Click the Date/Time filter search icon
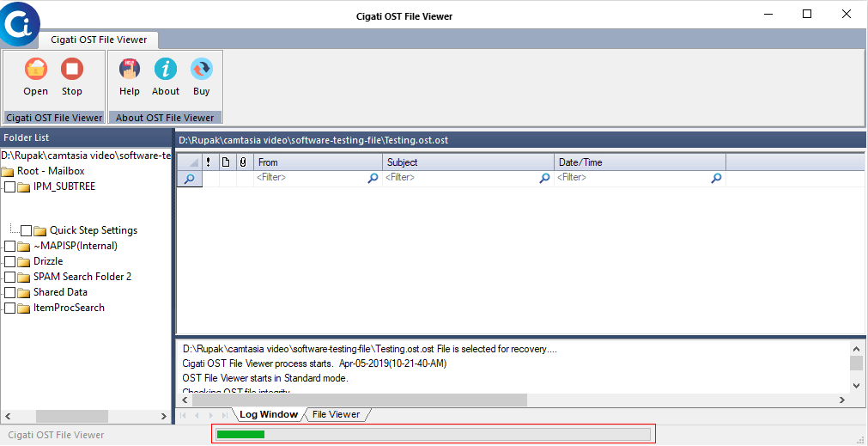The height and width of the screenshot is (446, 868). [x=716, y=179]
